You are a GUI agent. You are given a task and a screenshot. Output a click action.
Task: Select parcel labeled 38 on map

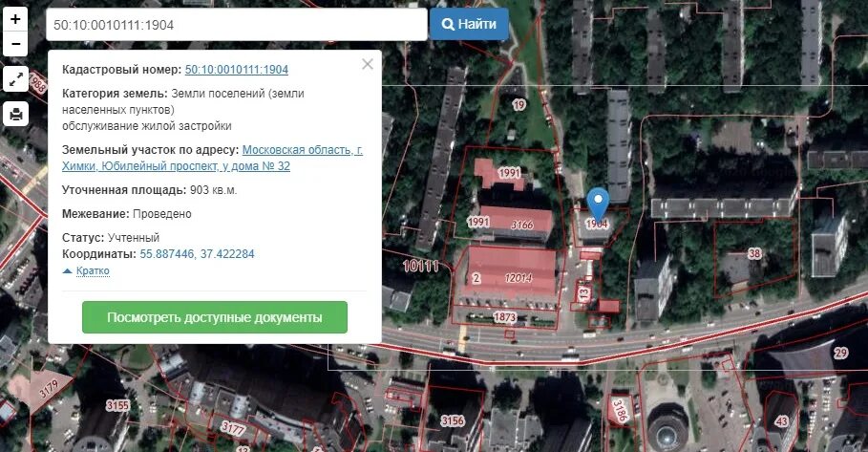tap(754, 253)
